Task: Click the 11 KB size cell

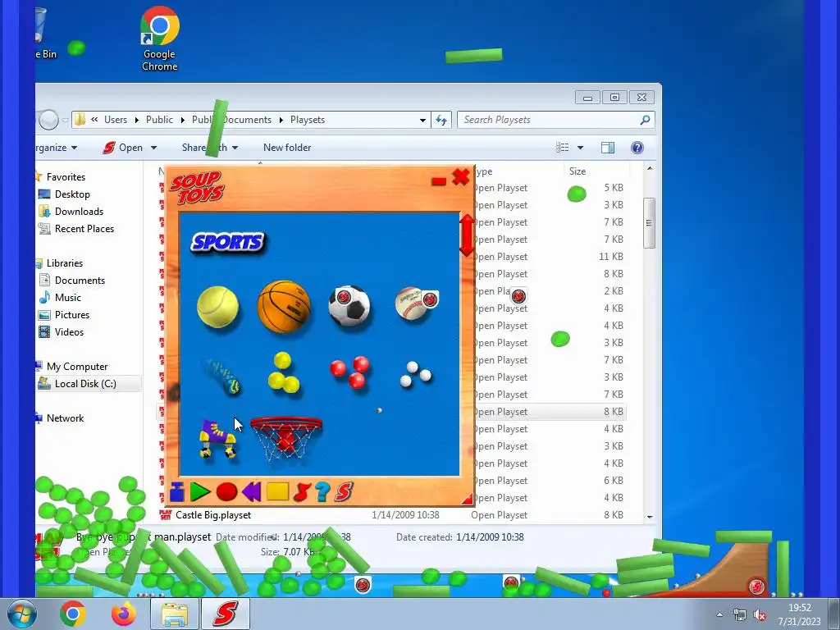Action: point(610,257)
